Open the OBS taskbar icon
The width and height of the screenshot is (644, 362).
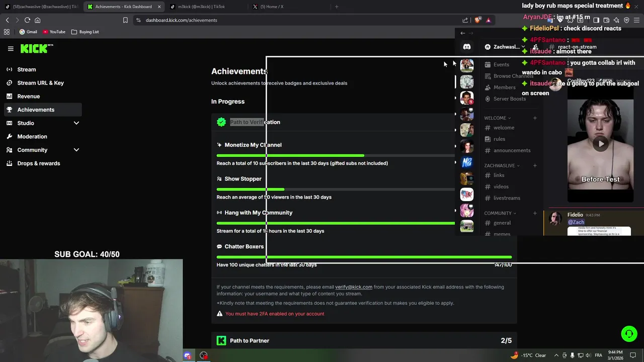[x=203, y=355]
